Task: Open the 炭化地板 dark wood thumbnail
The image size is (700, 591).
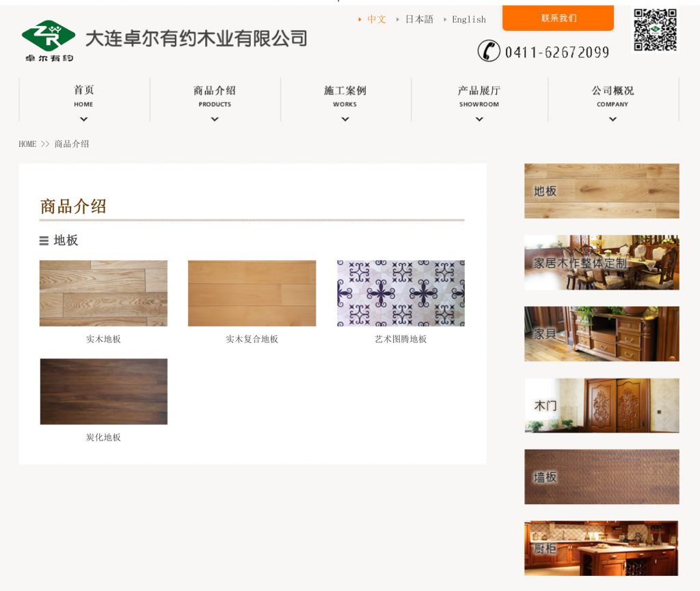Action: 103,391
